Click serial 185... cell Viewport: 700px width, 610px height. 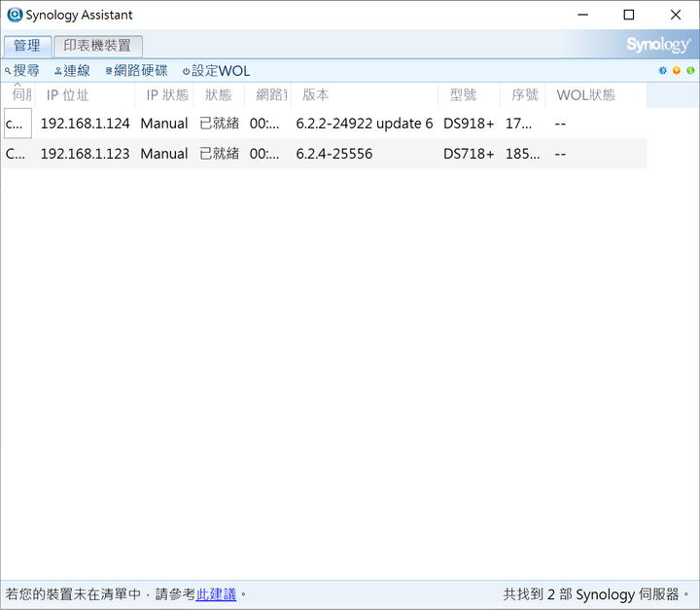522,154
